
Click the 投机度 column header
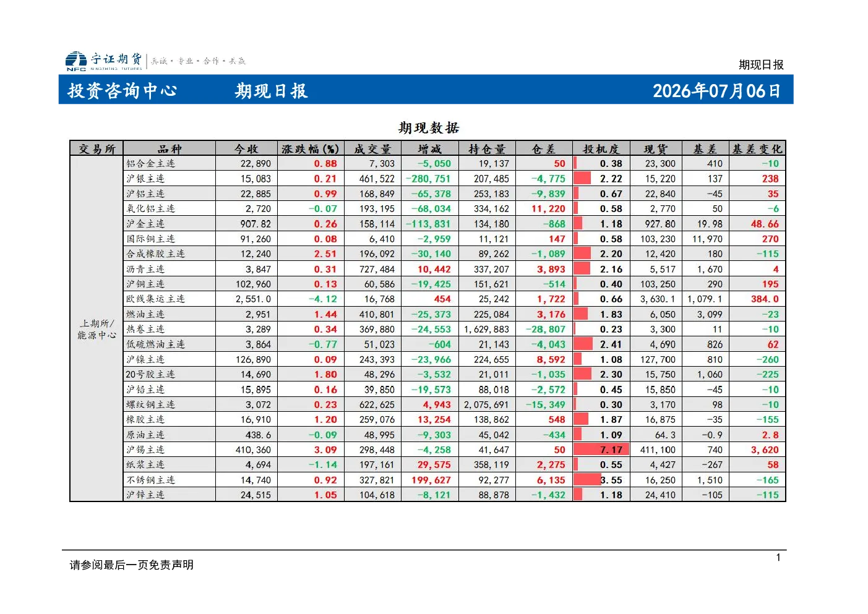pyautogui.click(x=601, y=149)
